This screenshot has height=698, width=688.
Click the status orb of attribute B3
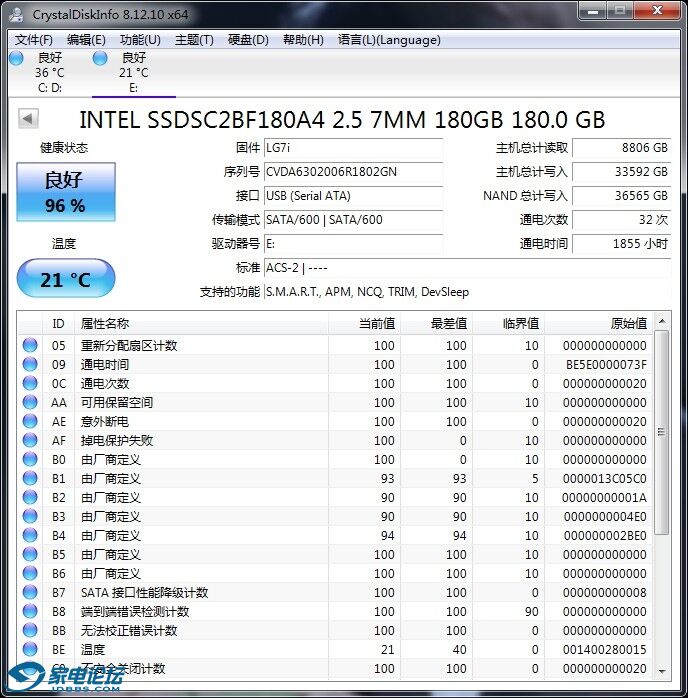tap(30, 516)
